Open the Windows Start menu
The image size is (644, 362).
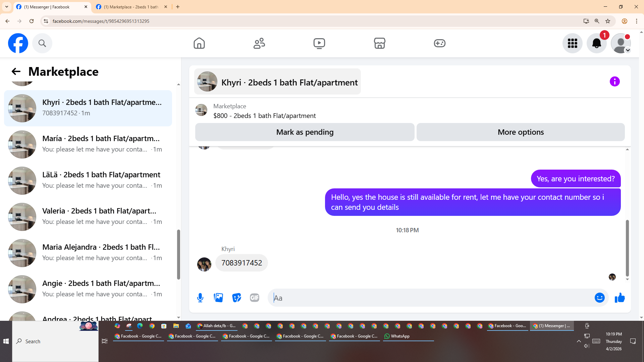(x=6, y=341)
